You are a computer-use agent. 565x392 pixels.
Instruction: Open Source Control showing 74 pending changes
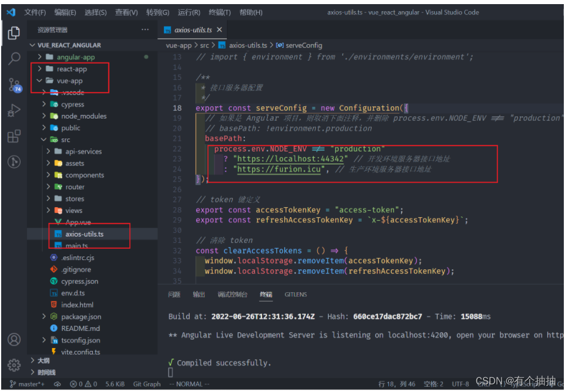pos(14,85)
